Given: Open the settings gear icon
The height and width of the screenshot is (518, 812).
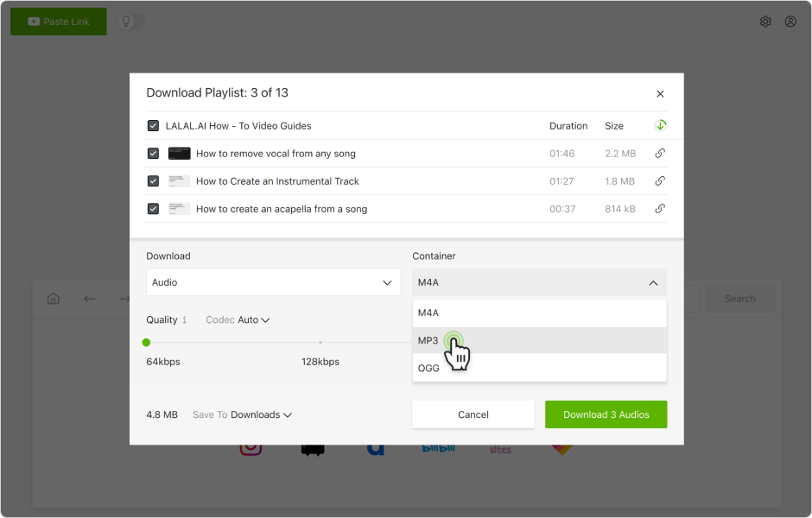Looking at the screenshot, I should pyautogui.click(x=765, y=22).
